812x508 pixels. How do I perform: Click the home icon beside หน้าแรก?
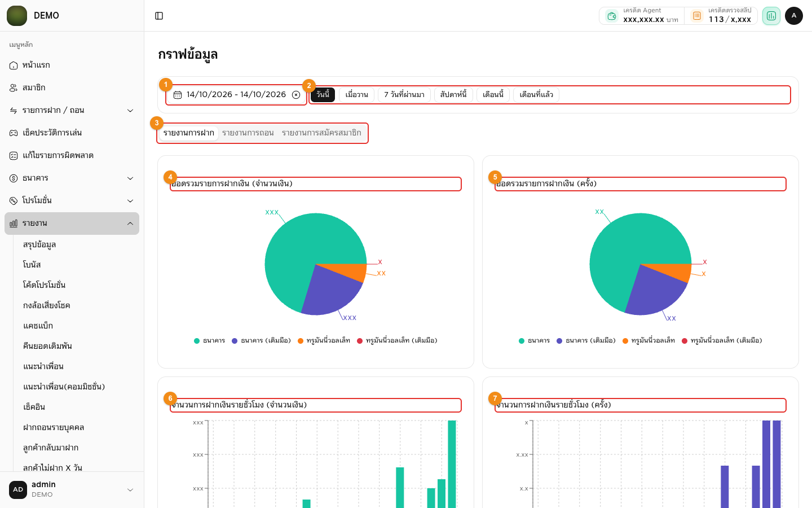(x=14, y=65)
